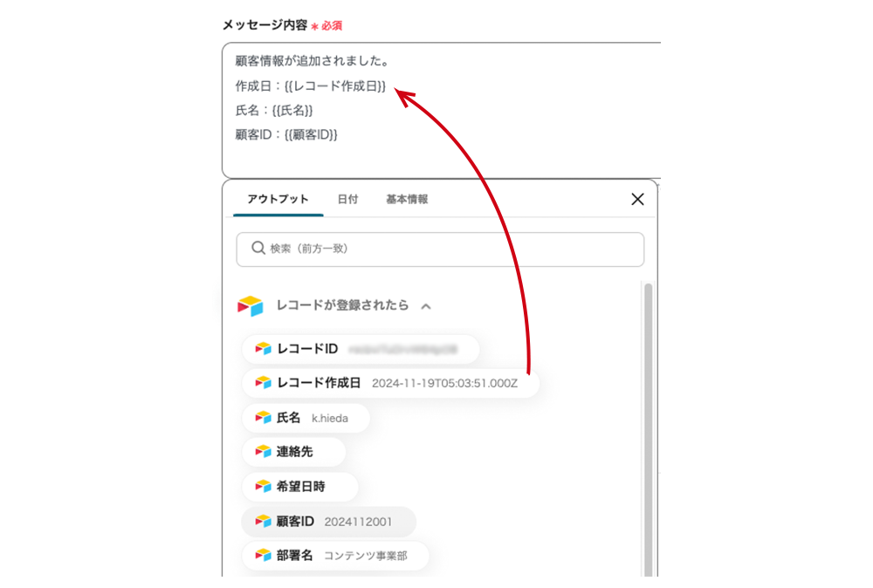The width and height of the screenshot is (873, 588).
Task: Click the 顧客情報が追加されました。 line
Action: 312,61
